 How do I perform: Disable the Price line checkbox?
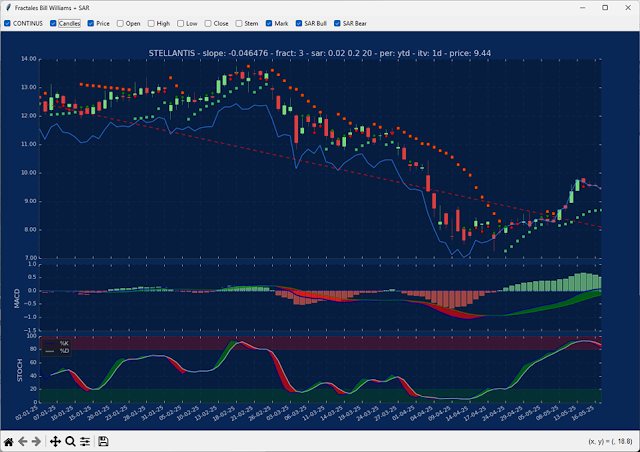[91, 22]
